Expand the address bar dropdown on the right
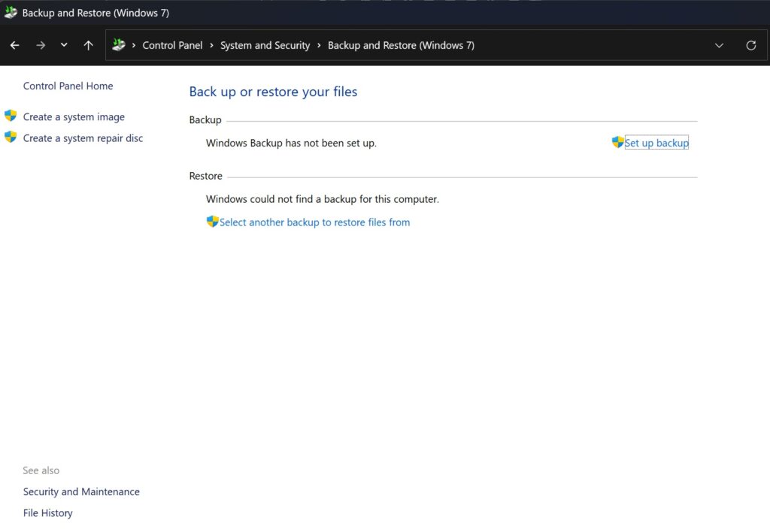This screenshot has height=532, width=770. [x=720, y=45]
